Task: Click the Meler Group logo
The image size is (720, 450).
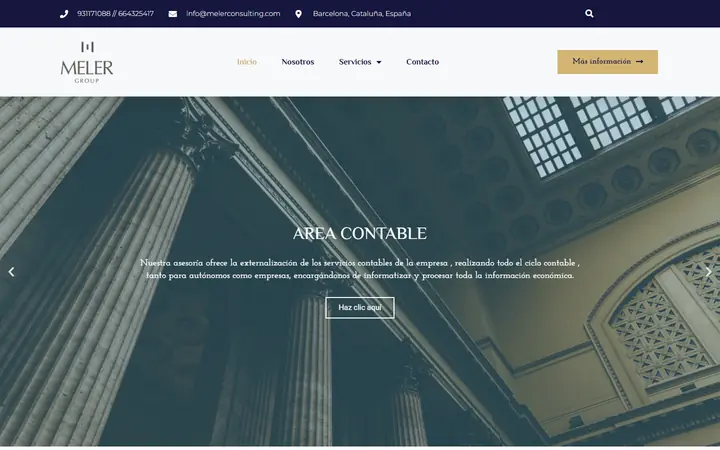Action: (x=87, y=62)
